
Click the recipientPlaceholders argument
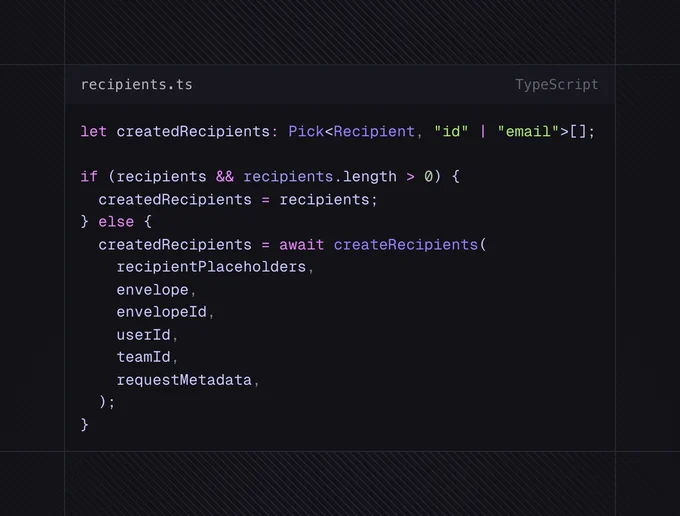coord(211,267)
